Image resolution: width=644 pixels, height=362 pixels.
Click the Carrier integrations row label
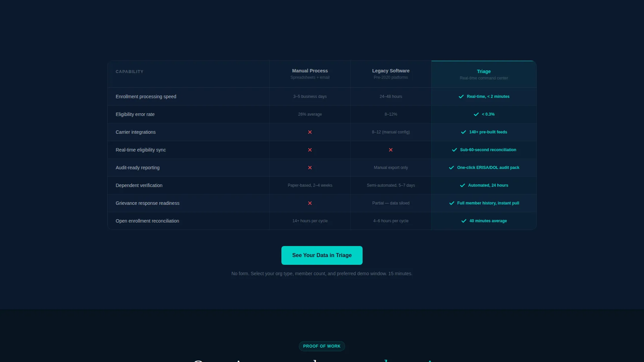pyautogui.click(x=136, y=132)
